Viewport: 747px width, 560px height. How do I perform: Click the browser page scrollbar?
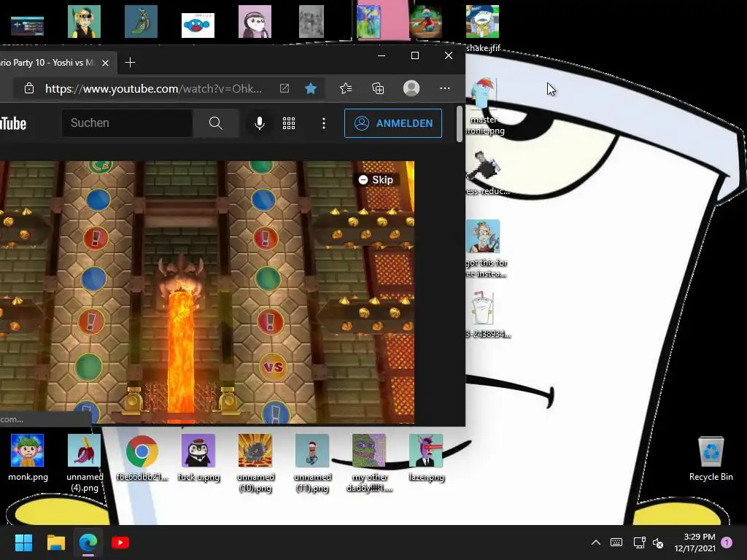pyautogui.click(x=460, y=124)
